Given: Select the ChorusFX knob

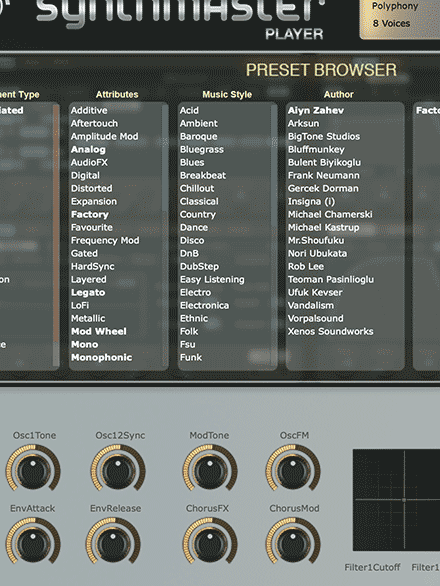Looking at the screenshot, I should (x=210, y=540).
